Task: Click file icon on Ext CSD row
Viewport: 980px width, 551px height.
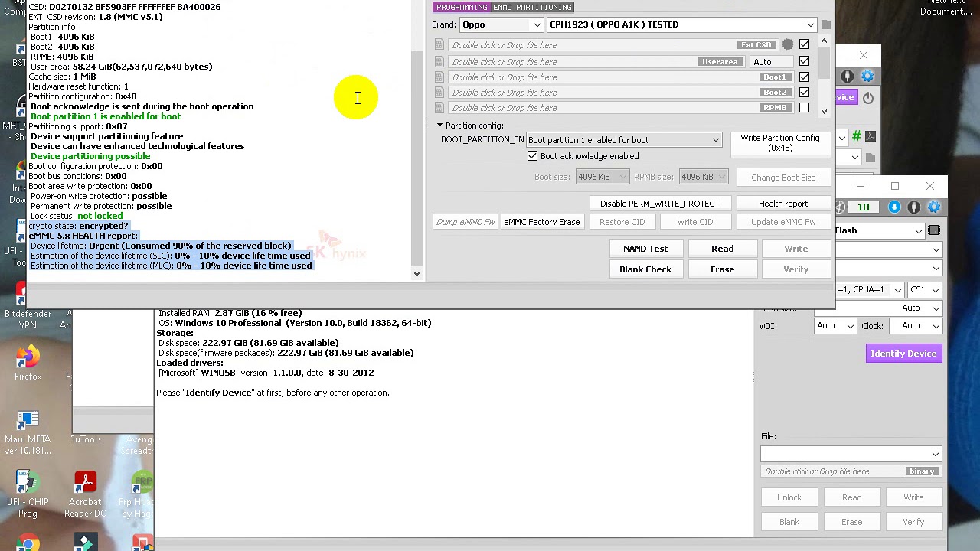Action: pos(439,45)
